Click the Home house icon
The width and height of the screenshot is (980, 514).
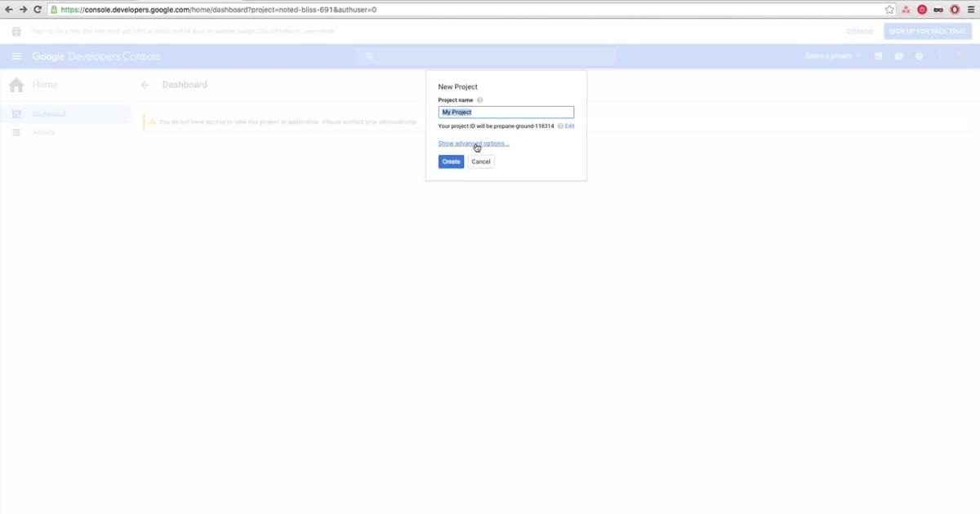[x=16, y=85]
